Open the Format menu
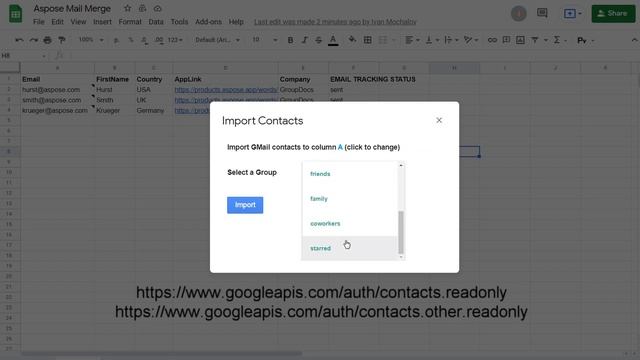The height and width of the screenshot is (360, 640). coord(130,22)
